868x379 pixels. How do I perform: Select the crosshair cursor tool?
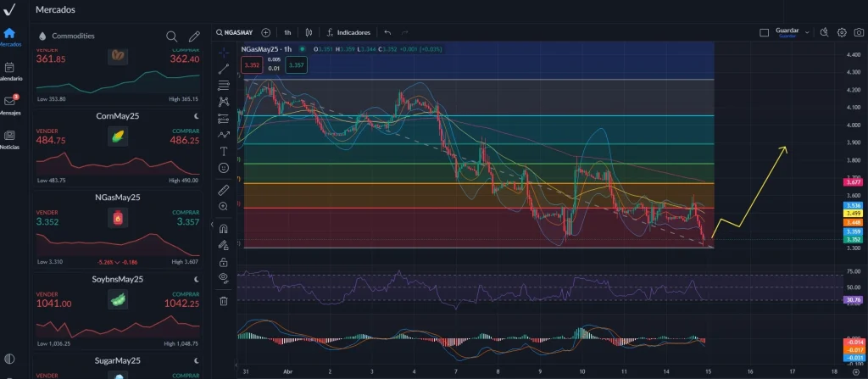(224, 53)
